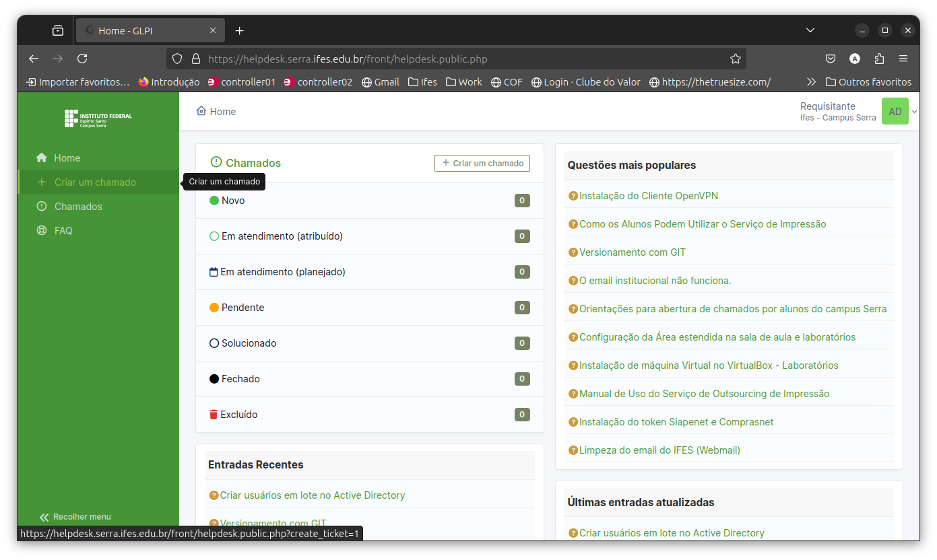
Task: Open the Firefox hamburger application menu
Action: pos(903,59)
